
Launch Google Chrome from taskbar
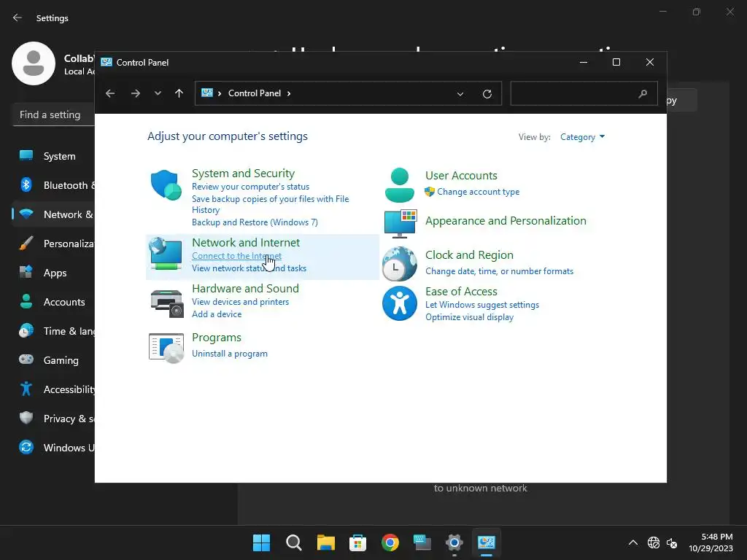390,542
